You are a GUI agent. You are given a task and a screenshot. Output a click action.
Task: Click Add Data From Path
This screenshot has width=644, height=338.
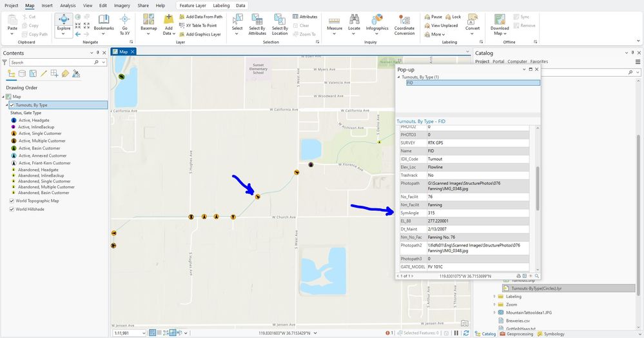pyautogui.click(x=201, y=17)
